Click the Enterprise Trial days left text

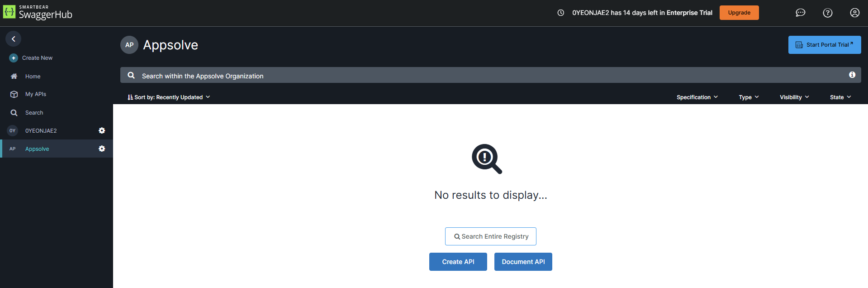(x=642, y=13)
